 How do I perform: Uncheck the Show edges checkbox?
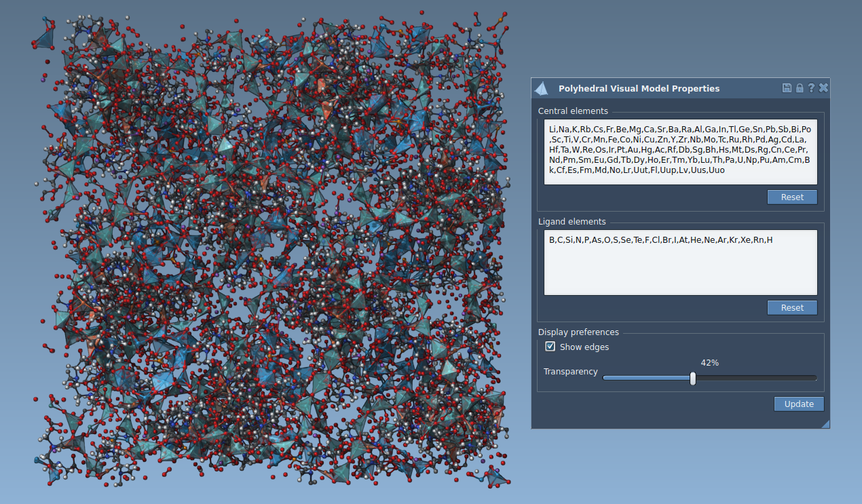click(x=550, y=347)
